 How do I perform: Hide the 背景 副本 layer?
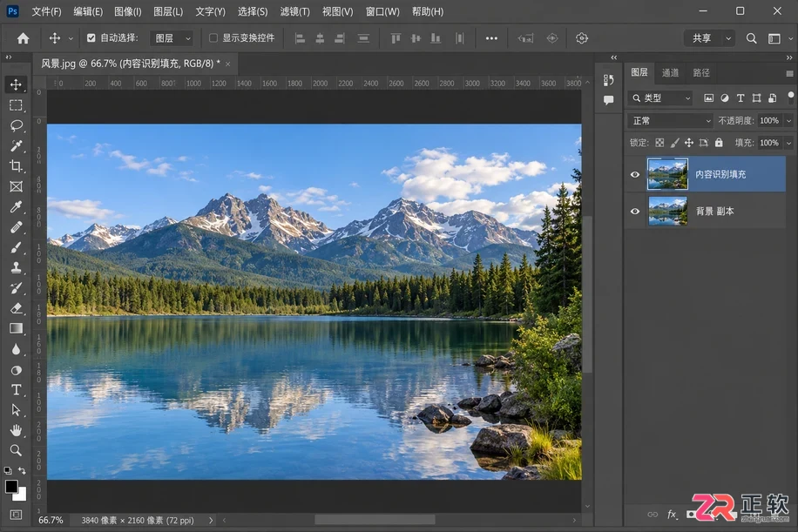point(634,211)
